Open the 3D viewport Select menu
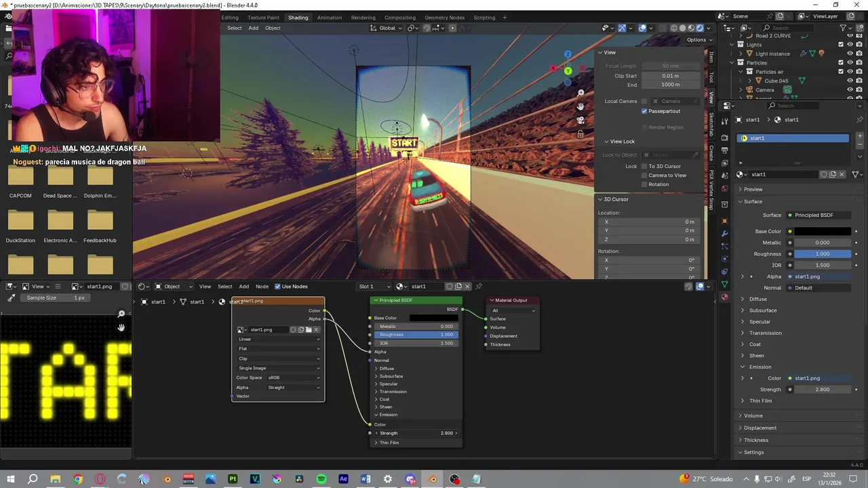The width and height of the screenshot is (868, 488). click(x=235, y=28)
